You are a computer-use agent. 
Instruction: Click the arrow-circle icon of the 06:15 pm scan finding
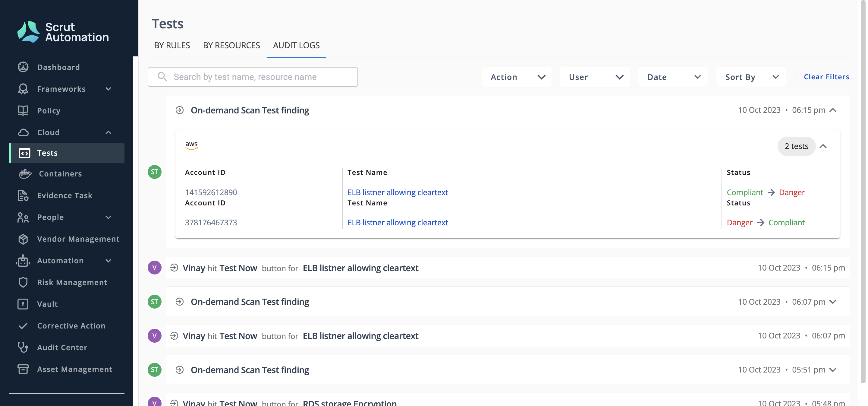180,110
